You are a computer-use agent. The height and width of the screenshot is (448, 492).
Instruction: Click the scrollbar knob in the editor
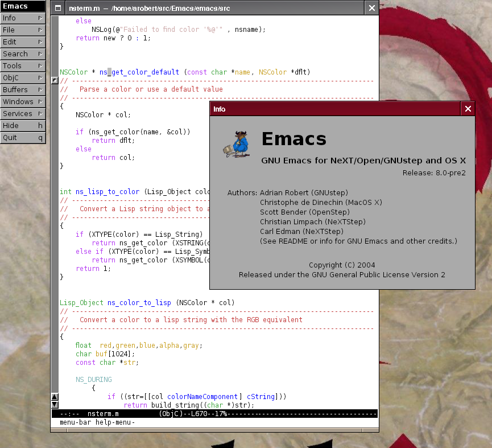point(55,81)
